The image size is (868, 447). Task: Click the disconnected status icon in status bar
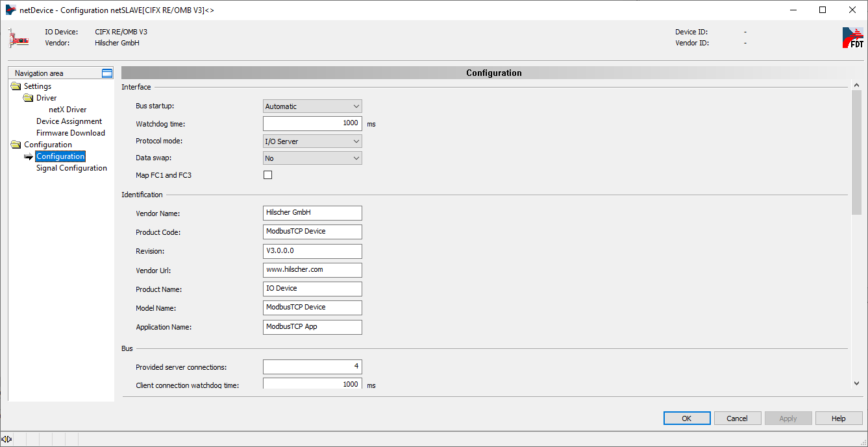click(x=6, y=439)
